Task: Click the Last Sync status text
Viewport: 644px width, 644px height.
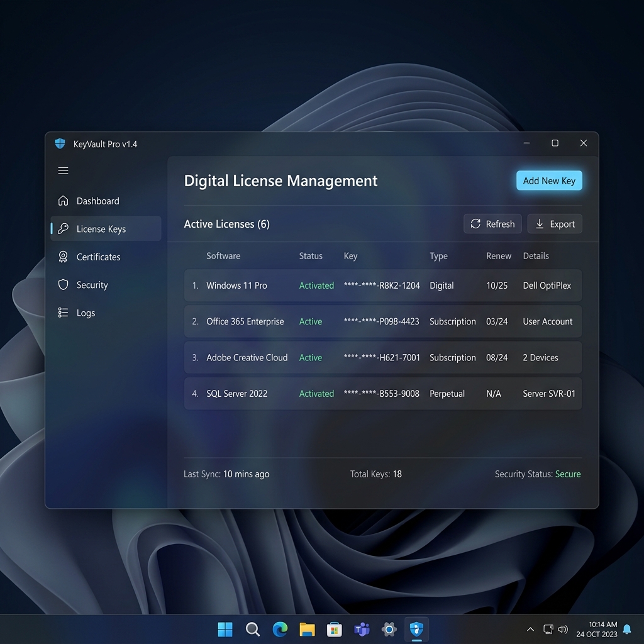Action: pyautogui.click(x=226, y=474)
